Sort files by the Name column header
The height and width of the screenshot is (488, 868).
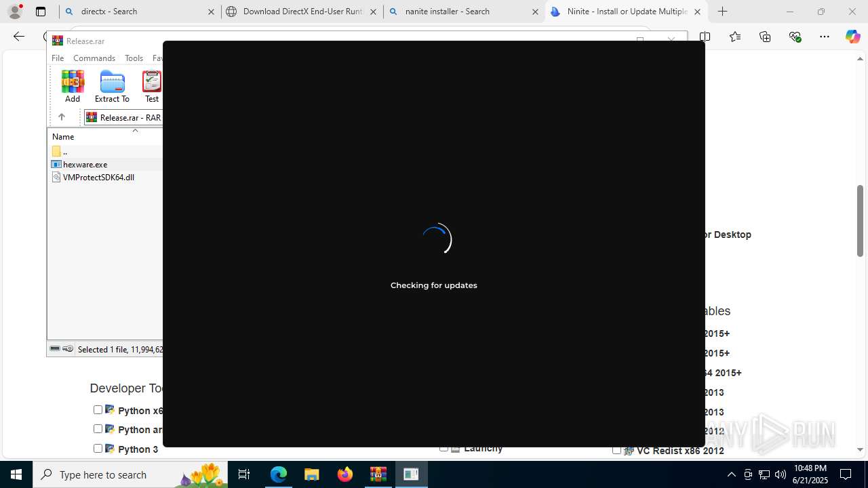point(63,137)
